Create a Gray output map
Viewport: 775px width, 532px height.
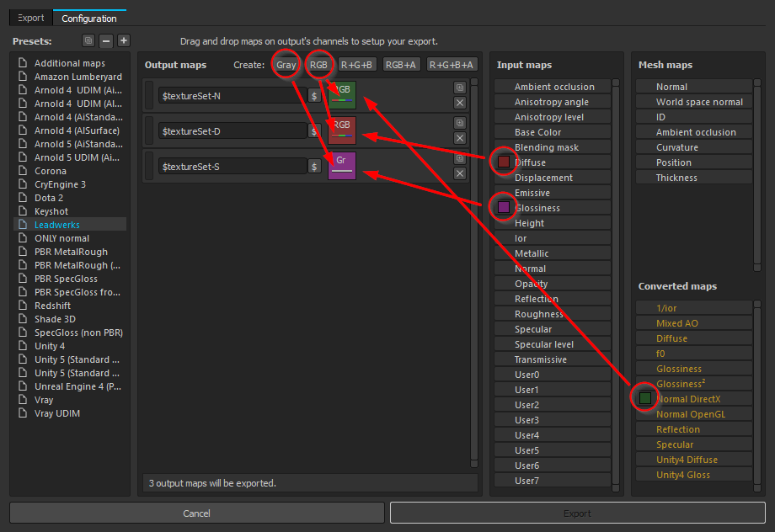point(286,65)
